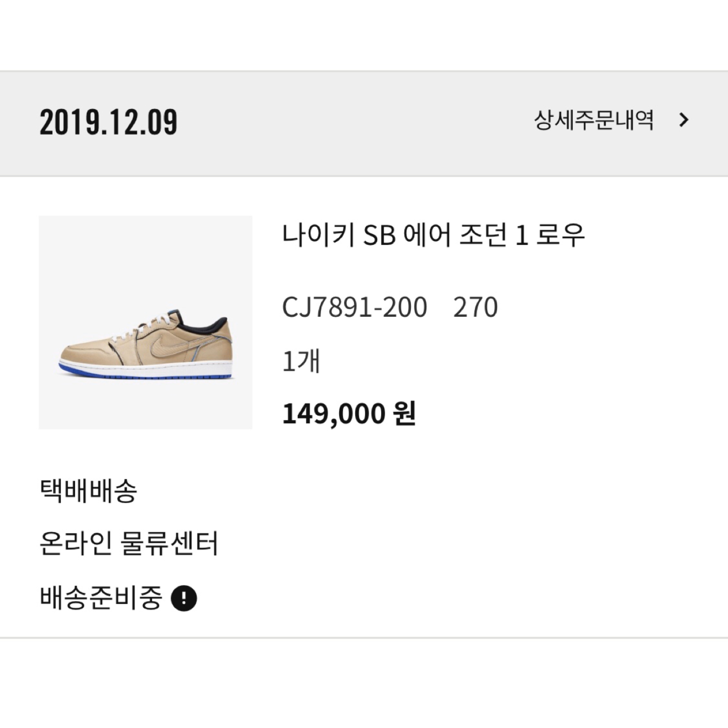Tap the exclamation info icon beside 배송준비중
Image resolution: width=728 pixels, height=728 pixels.
pyautogui.click(x=184, y=598)
